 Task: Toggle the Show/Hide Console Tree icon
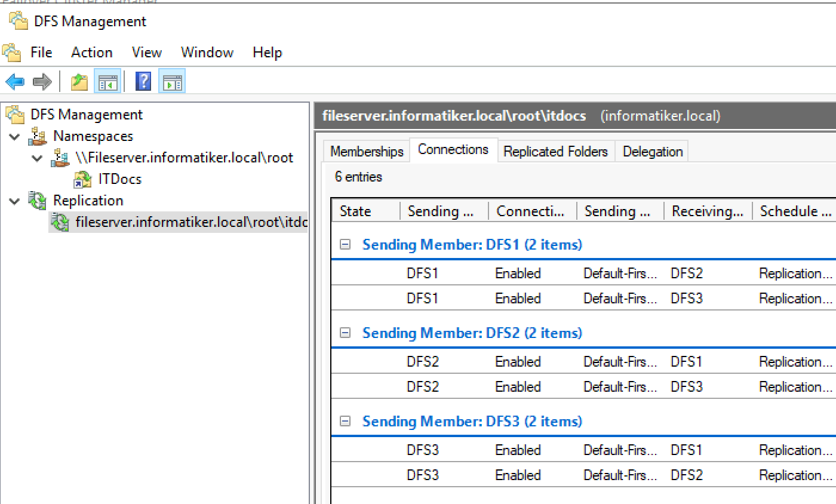click(x=108, y=82)
